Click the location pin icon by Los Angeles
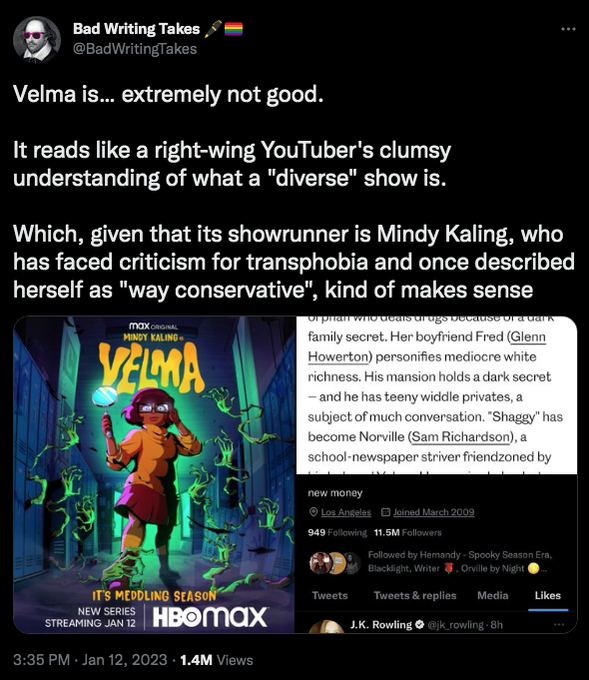This screenshot has height=680, width=589. [313, 512]
